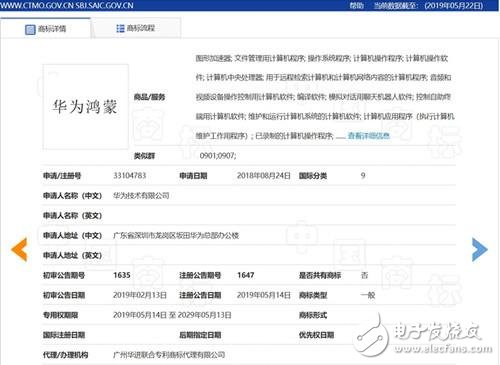Image resolution: width=500 pixels, height=365 pixels.
Task: Click the registration announcement issue 1647
Action: point(246,275)
